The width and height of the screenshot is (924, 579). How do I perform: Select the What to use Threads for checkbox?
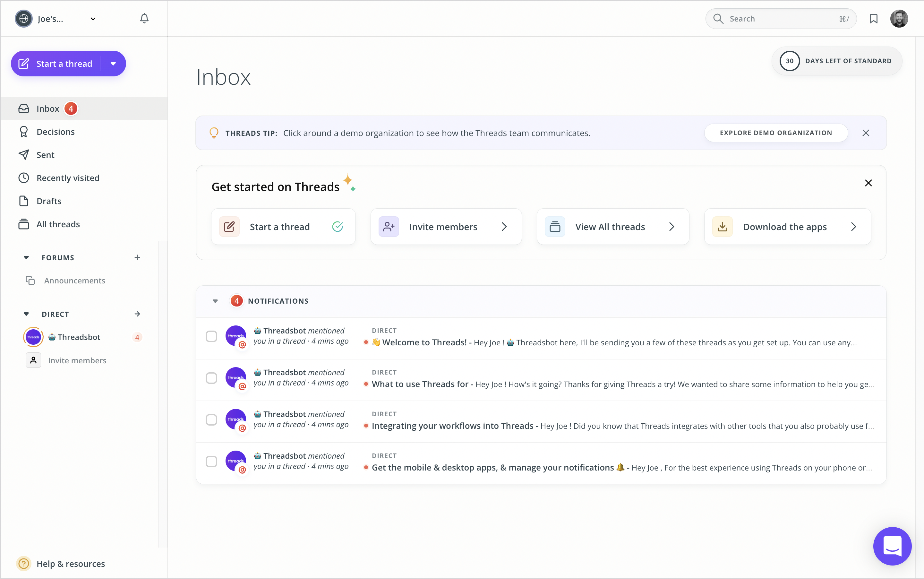pos(211,378)
